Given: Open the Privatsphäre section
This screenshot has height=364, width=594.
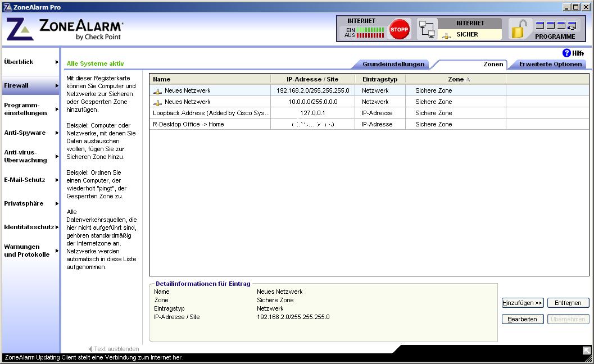Looking at the screenshot, I should point(24,203).
